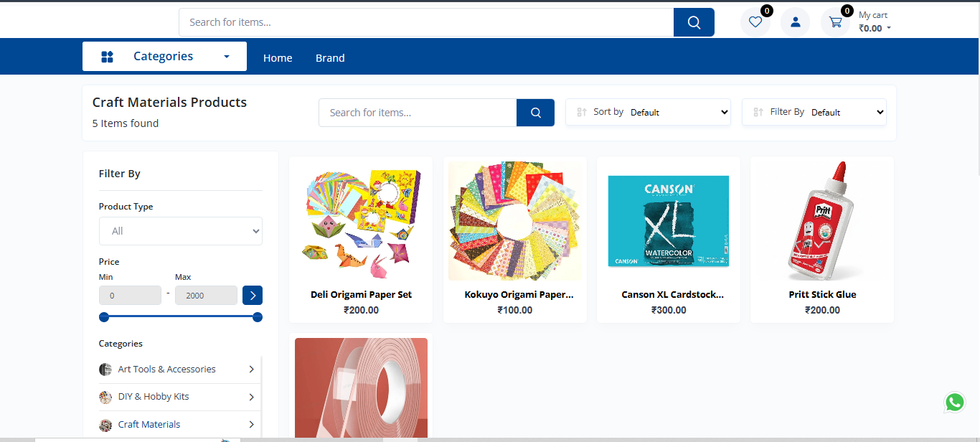Click the Canson XL Cardstock product image
Image resolution: width=980 pixels, height=442 pixels.
(x=669, y=221)
